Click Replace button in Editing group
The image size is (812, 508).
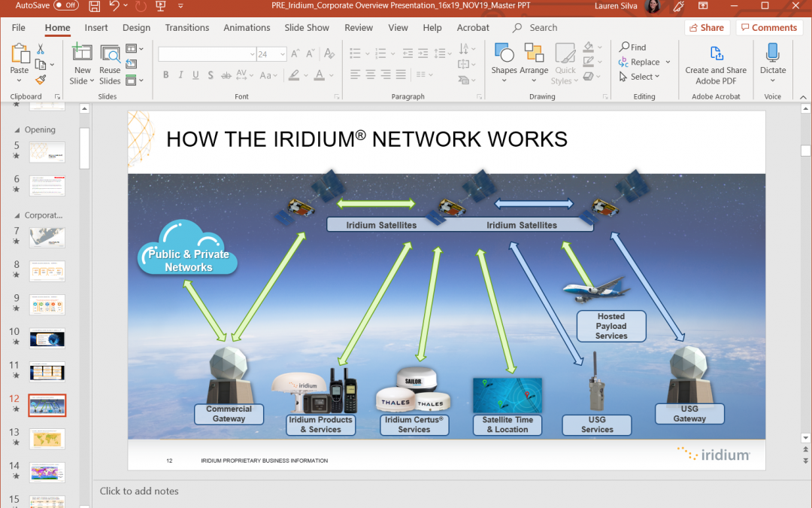pyautogui.click(x=639, y=62)
